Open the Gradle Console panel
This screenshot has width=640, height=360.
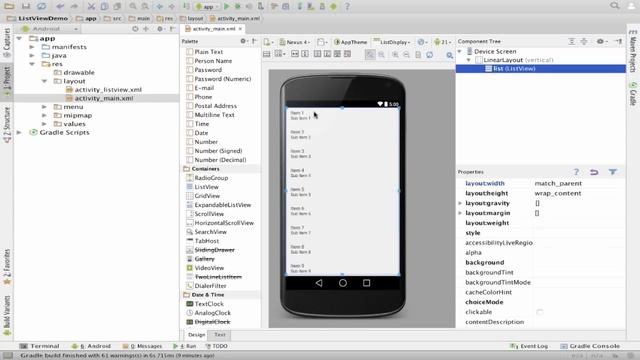point(590,346)
